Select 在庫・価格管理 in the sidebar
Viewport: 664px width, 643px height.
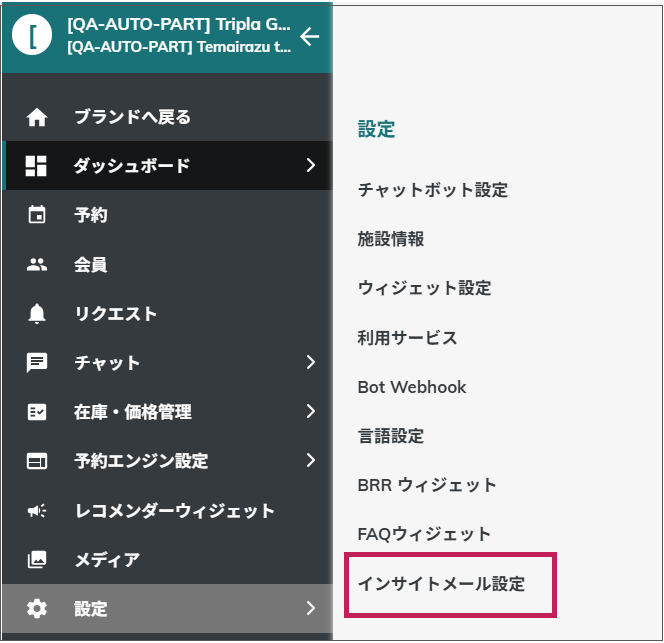[x=167, y=412]
